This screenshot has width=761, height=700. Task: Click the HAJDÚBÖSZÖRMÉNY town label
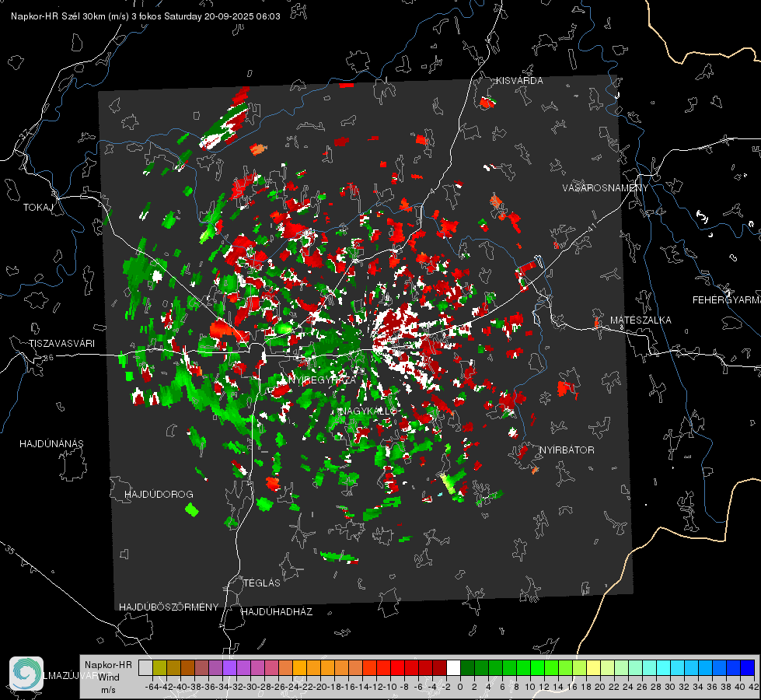[x=169, y=607]
